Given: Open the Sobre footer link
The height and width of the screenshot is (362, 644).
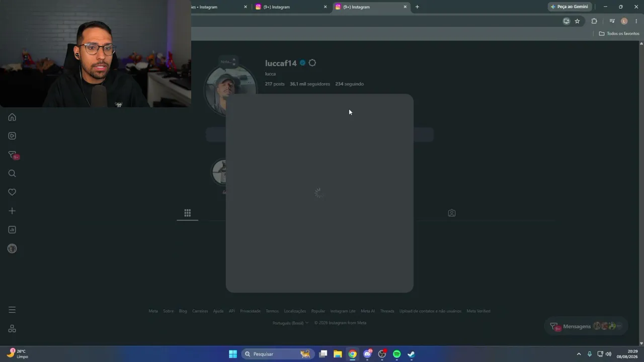Looking at the screenshot, I should coord(168,311).
